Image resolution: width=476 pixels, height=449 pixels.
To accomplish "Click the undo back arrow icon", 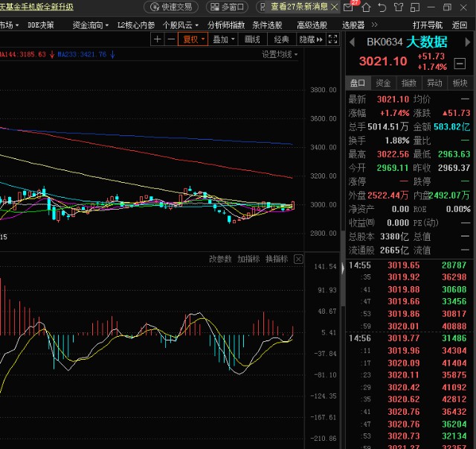I will [382, 7].
